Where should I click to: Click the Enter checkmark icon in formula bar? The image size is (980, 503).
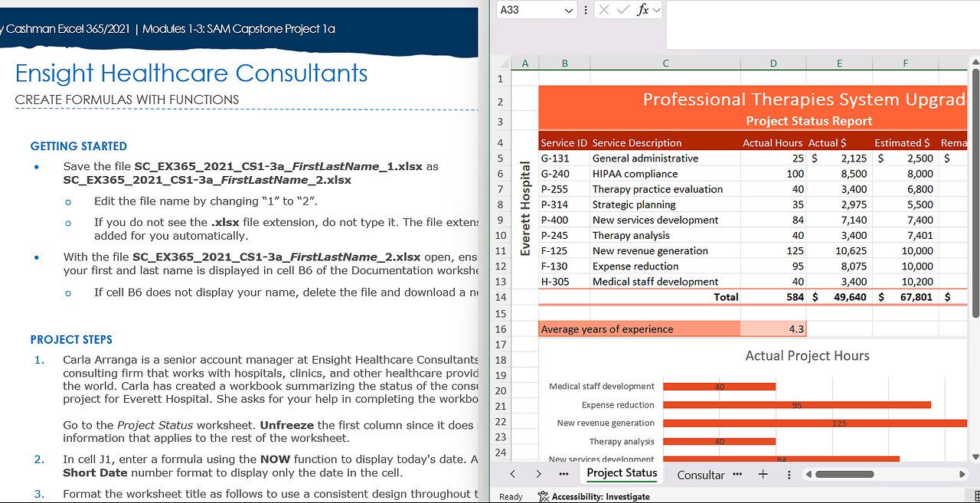click(622, 10)
